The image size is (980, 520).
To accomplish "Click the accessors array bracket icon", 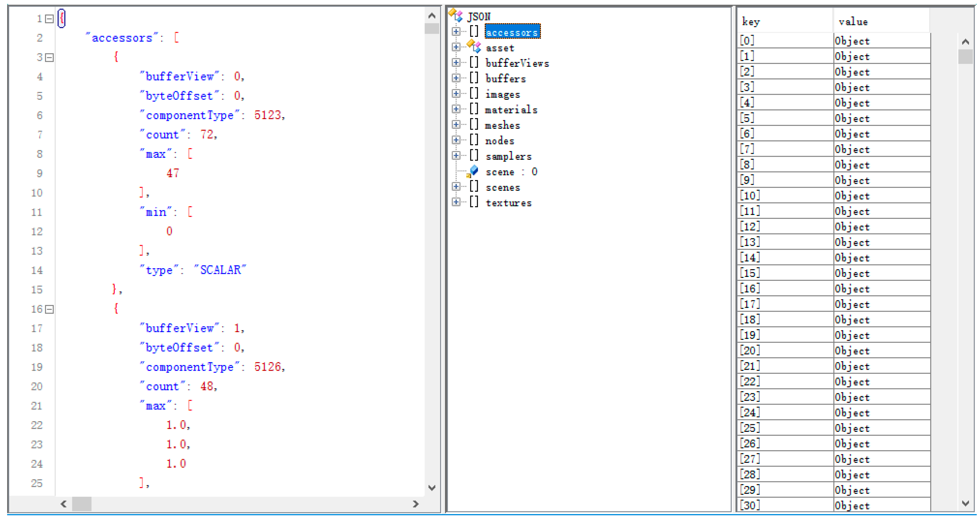I will (x=474, y=31).
